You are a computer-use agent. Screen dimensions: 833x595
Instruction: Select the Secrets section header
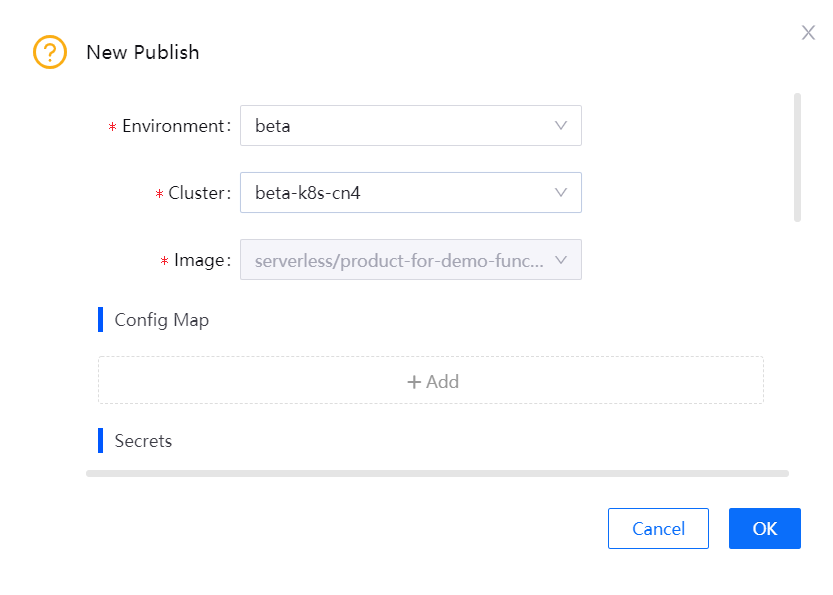145,440
